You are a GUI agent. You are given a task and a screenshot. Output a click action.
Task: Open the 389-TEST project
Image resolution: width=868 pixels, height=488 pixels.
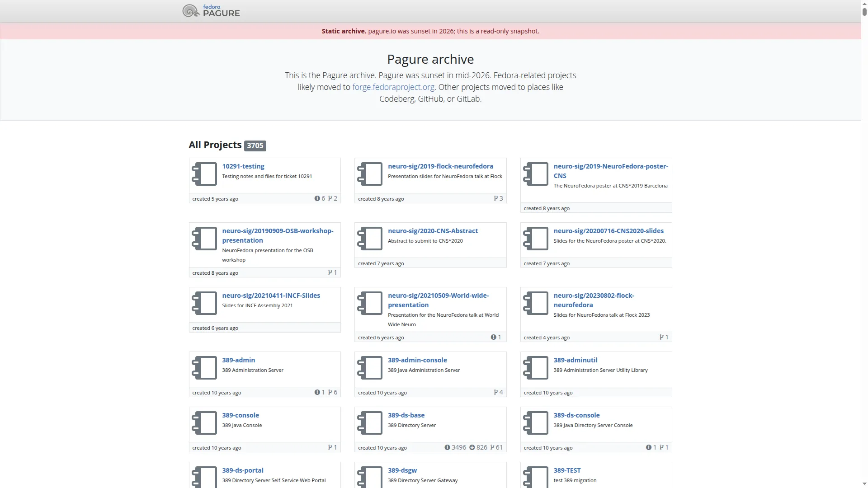(567, 470)
